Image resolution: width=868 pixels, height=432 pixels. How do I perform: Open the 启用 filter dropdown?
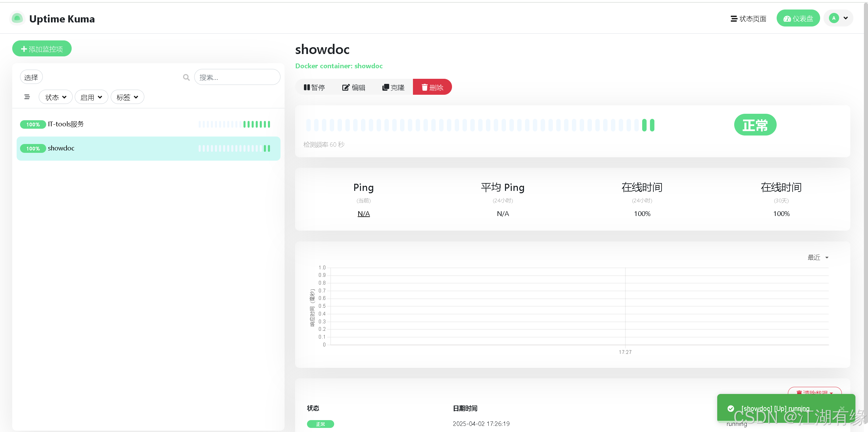point(91,97)
